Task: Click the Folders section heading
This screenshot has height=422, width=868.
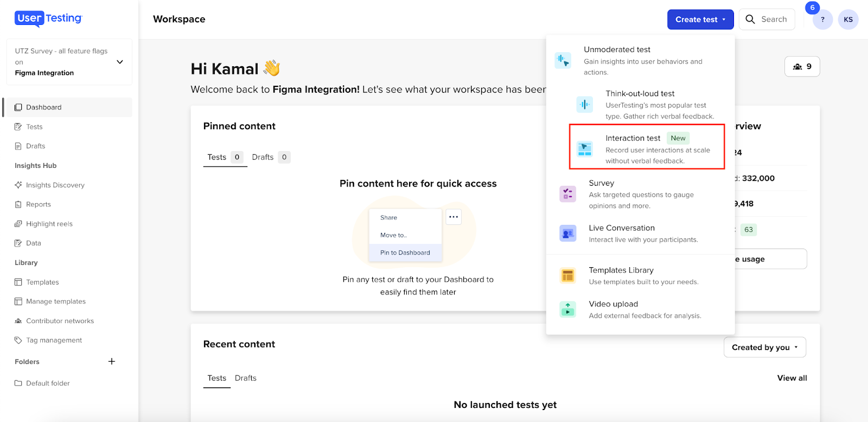Action: (27, 362)
